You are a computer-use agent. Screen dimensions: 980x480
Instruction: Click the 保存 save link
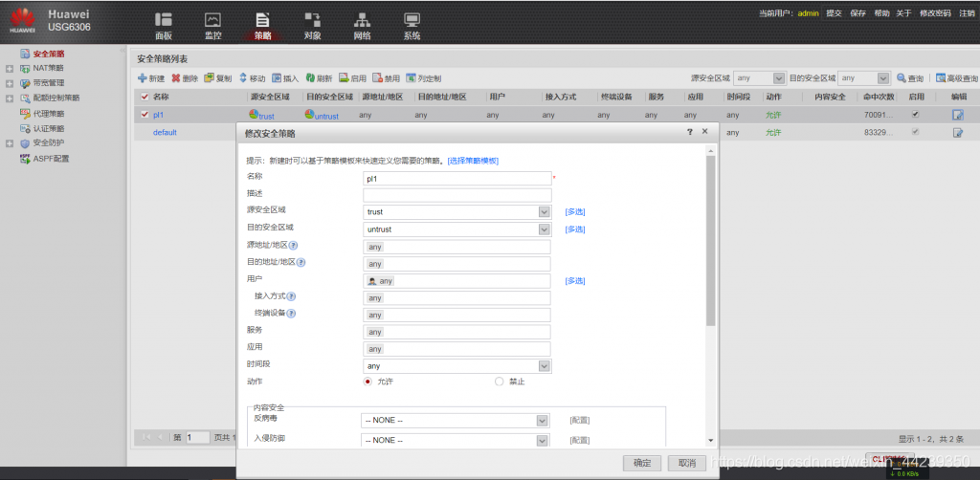click(x=857, y=13)
